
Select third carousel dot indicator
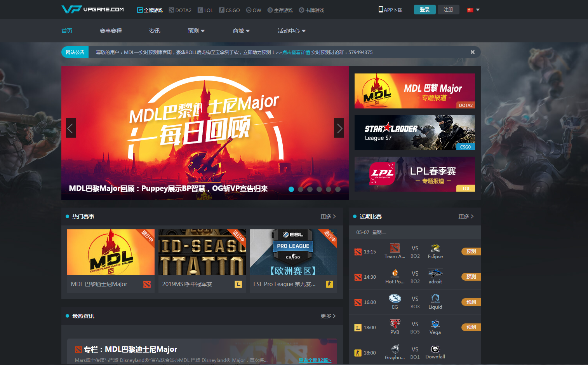pyautogui.click(x=310, y=189)
